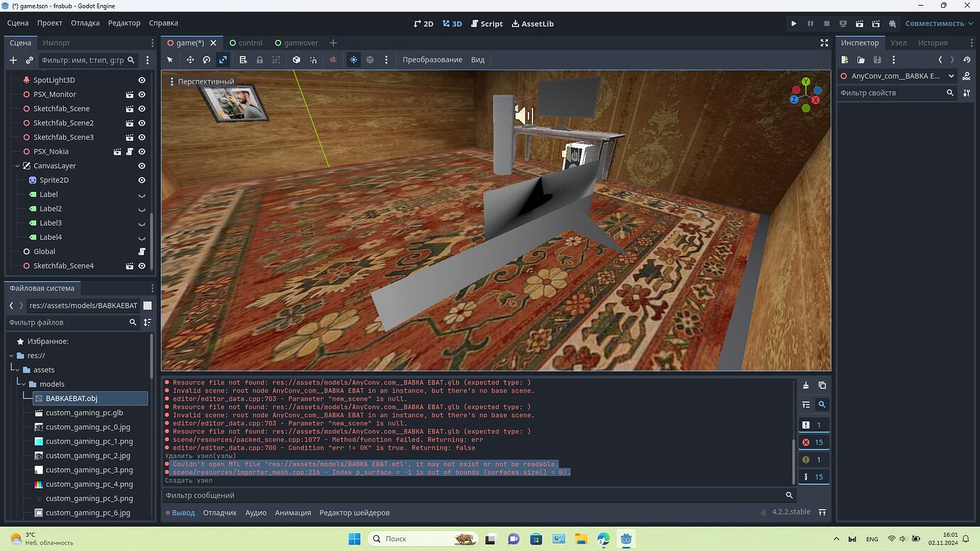Open Перспективный view menu
This screenshot has width=980, height=551.
[x=201, y=82]
